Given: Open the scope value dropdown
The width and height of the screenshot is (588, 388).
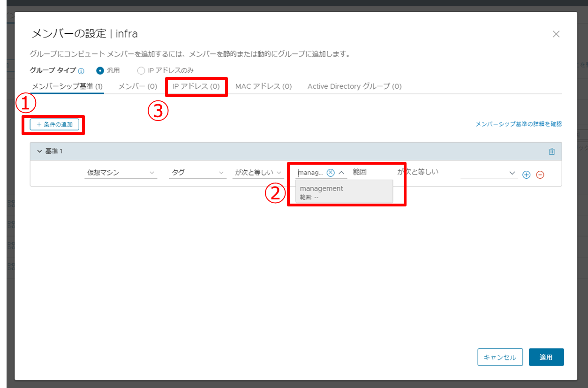Looking at the screenshot, I should coord(488,173).
